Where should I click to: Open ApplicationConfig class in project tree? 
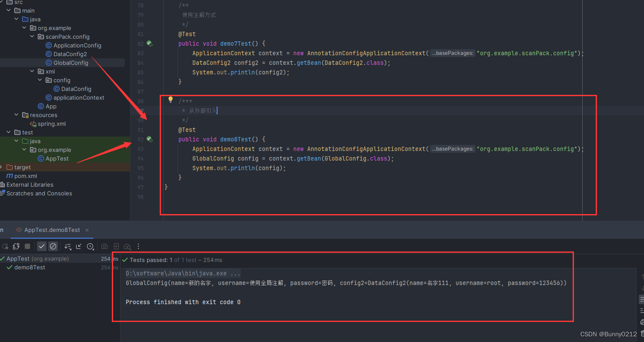click(x=77, y=45)
